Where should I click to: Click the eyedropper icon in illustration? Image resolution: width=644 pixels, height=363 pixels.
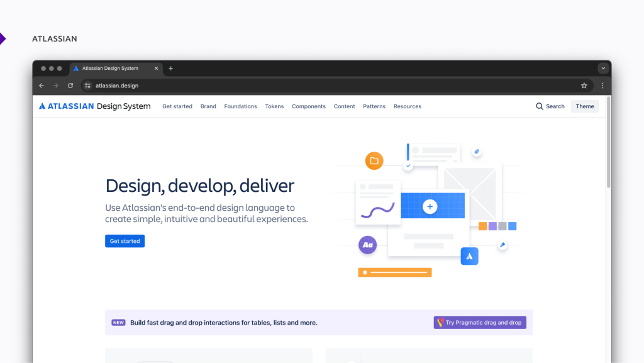coord(502,245)
